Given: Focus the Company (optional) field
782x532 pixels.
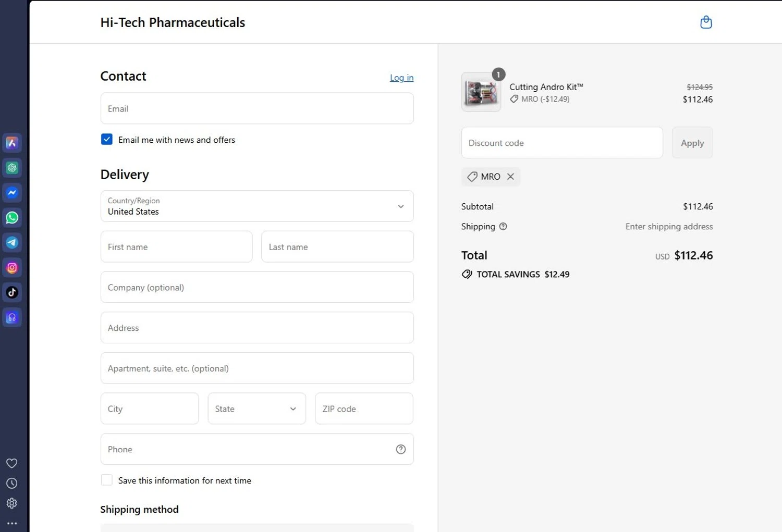Looking at the screenshot, I should 257,287.
